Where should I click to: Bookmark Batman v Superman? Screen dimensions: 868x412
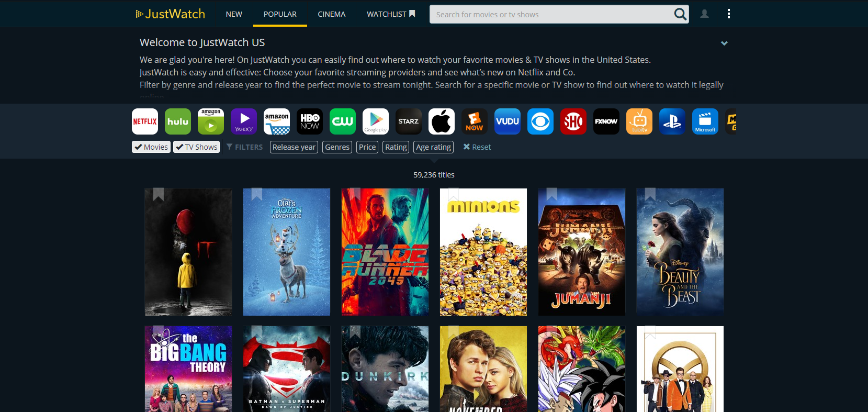256,332
